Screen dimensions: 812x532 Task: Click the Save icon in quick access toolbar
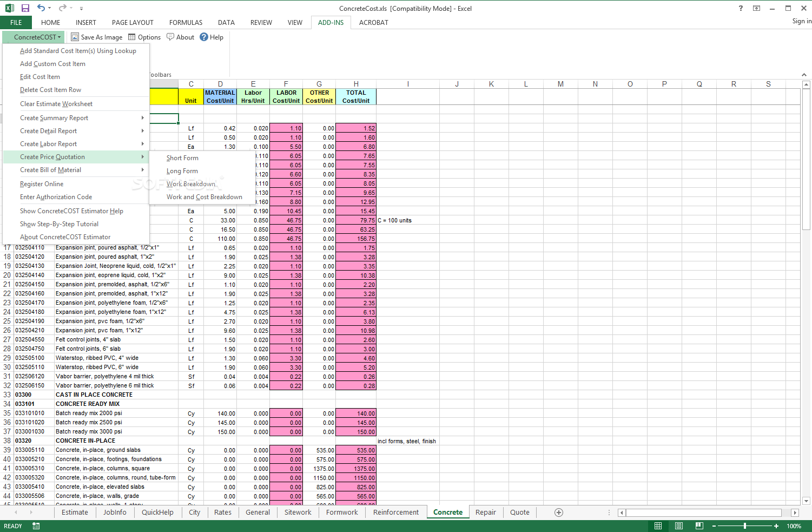coord(25,8)
